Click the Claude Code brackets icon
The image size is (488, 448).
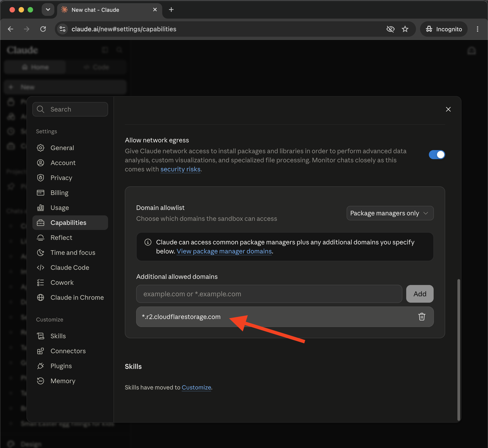pyautogui.click(x=41, y=268)
